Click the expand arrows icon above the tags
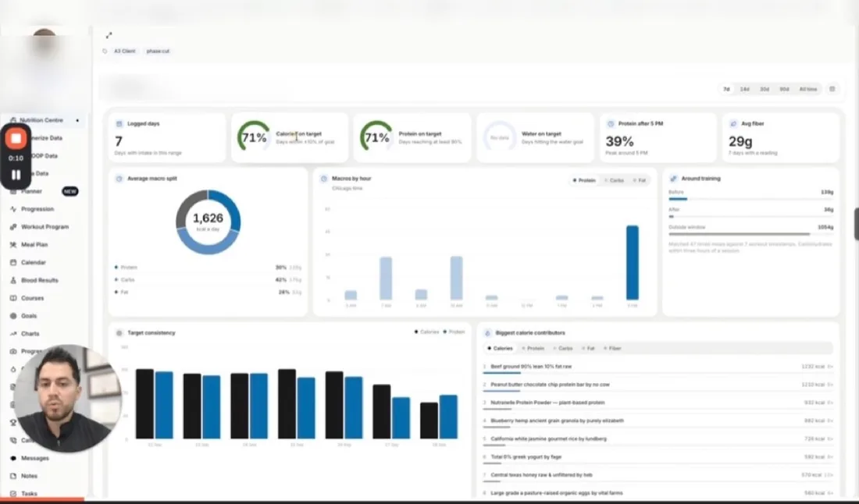This screenshot has height=504, width=859. tap(109, 36)
